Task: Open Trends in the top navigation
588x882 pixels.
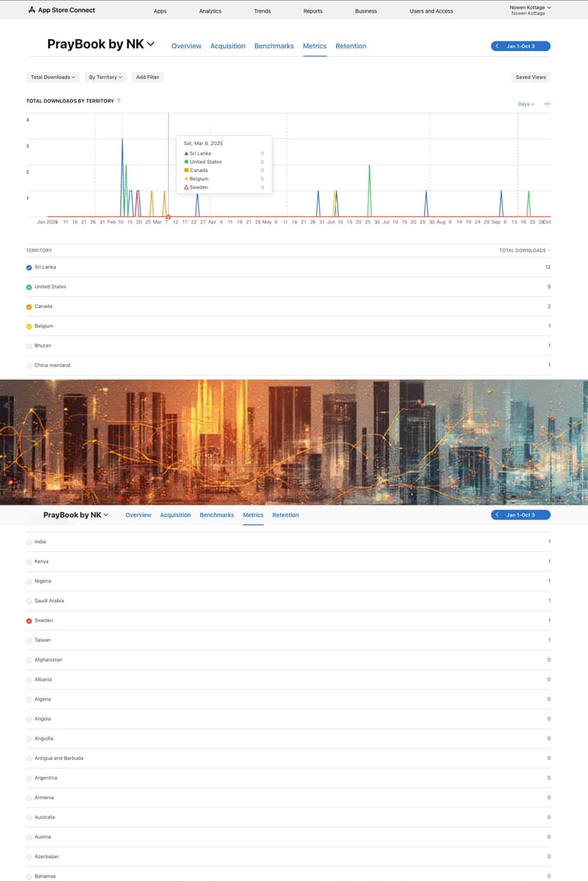Action: pyautogui.click(x=262, y=11)
